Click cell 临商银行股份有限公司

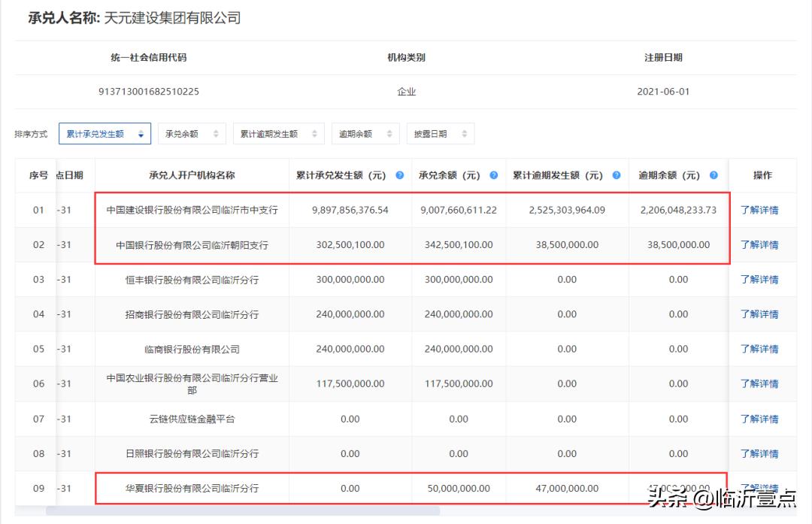click(192, 349)
